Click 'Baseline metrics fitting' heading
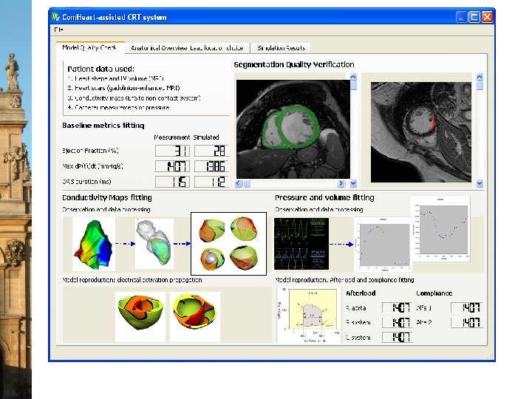532x399 pixels. (103, 126)
